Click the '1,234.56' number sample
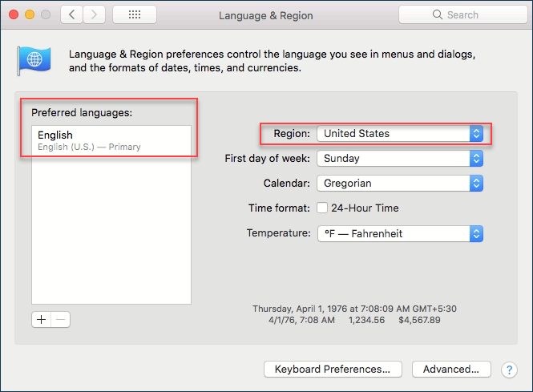Viewport: 533px width, 392px height. point(366,321)
